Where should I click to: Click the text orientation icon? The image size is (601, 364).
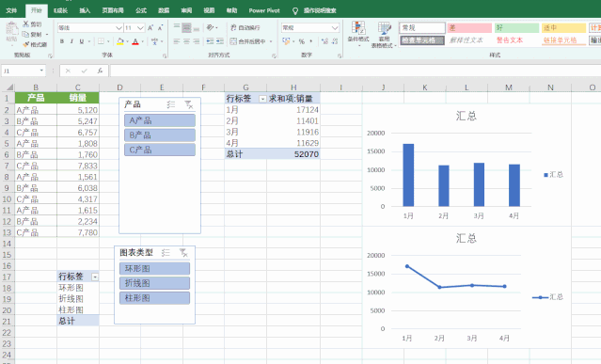point(210,27)
